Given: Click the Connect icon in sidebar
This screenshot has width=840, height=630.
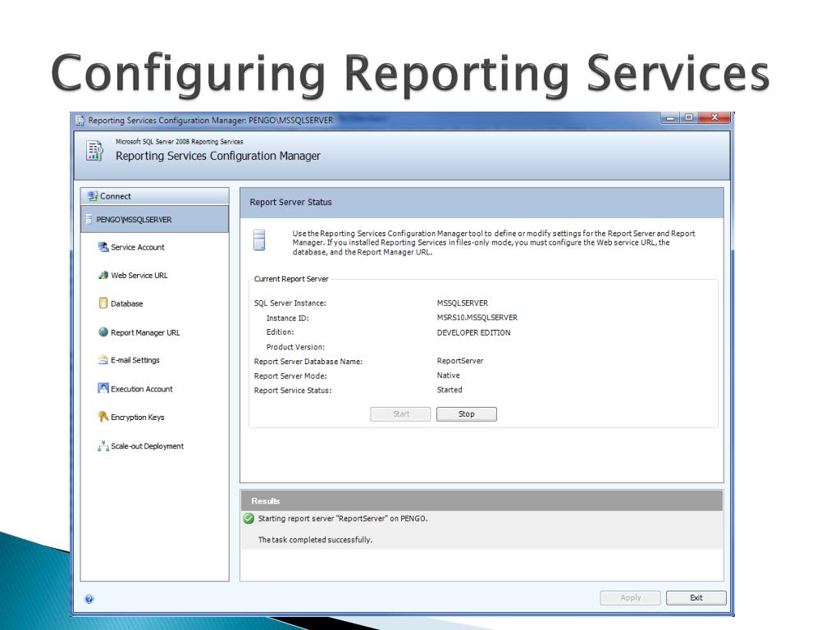Looking at the screenshot, I should click(x=94, y=196).
